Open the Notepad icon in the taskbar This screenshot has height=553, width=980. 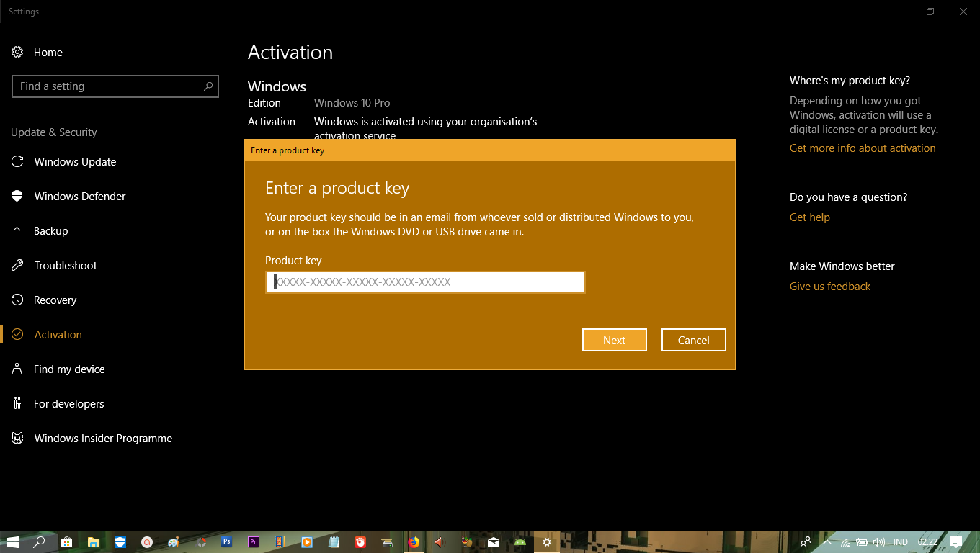tap(334, 542)
